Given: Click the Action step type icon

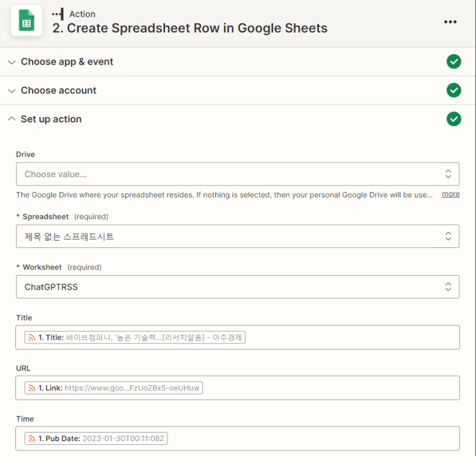Looking at the screenshot, I should click(x=58, y=14).
